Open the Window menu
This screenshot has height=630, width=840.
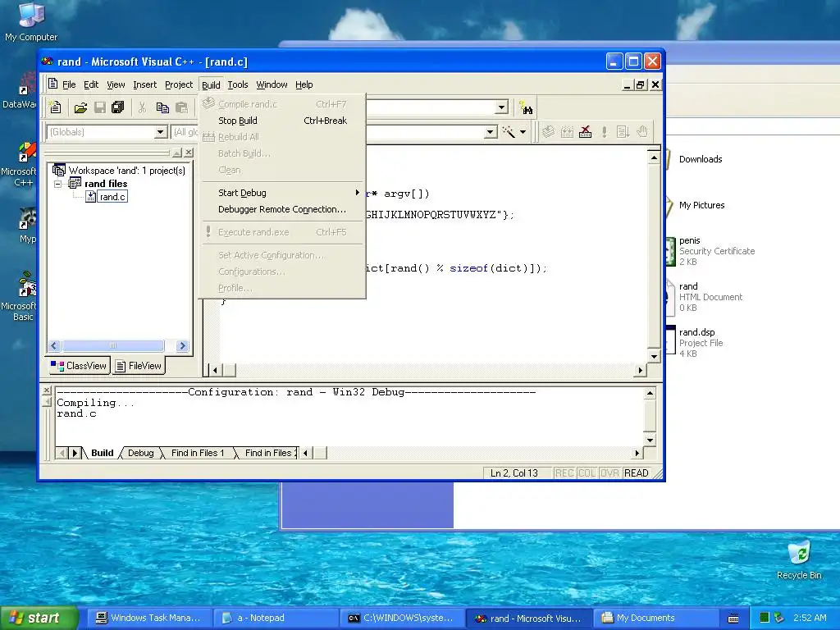click(x=272, y=84)
